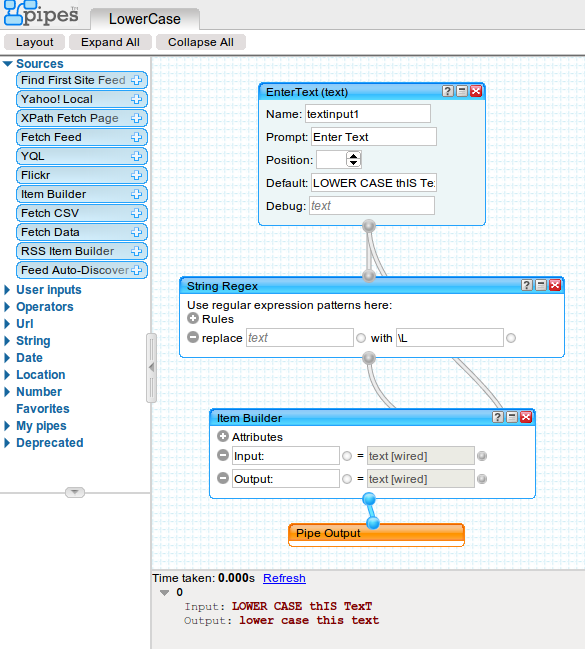Click EnterText output connector terminal

click(x=369, y=226)
